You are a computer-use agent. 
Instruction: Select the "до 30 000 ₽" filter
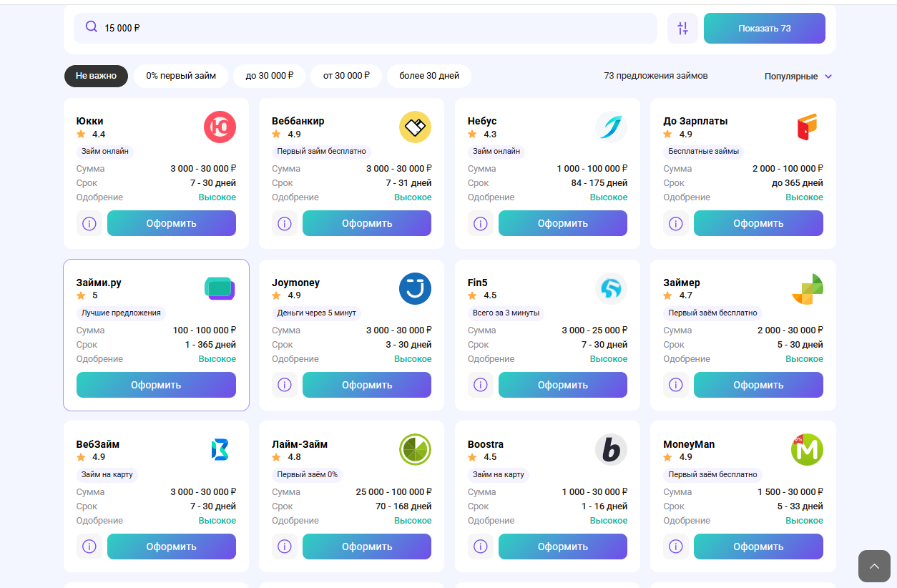click(270, 76)
